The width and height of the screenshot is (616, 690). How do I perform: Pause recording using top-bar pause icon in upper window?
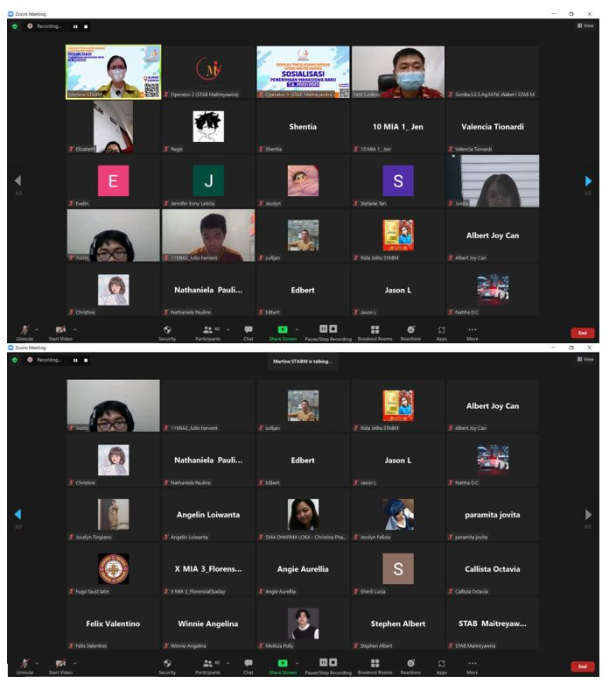75,26
